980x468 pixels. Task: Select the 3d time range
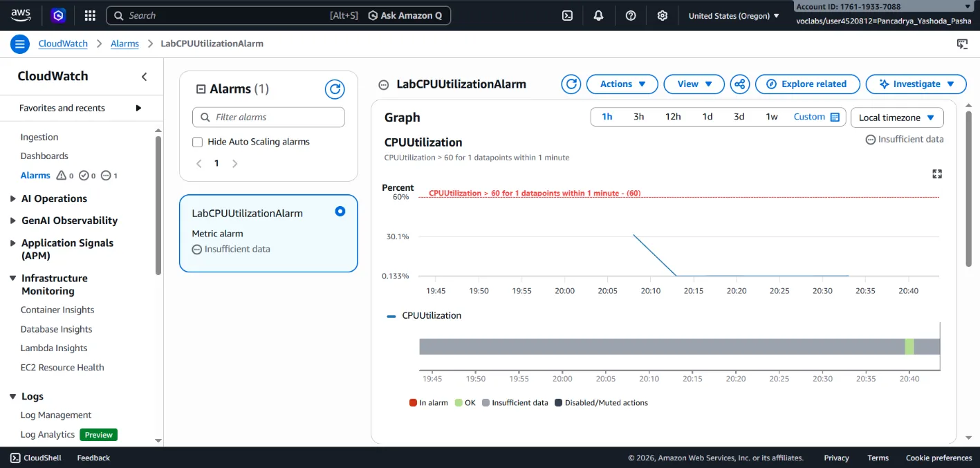point(739,117)
